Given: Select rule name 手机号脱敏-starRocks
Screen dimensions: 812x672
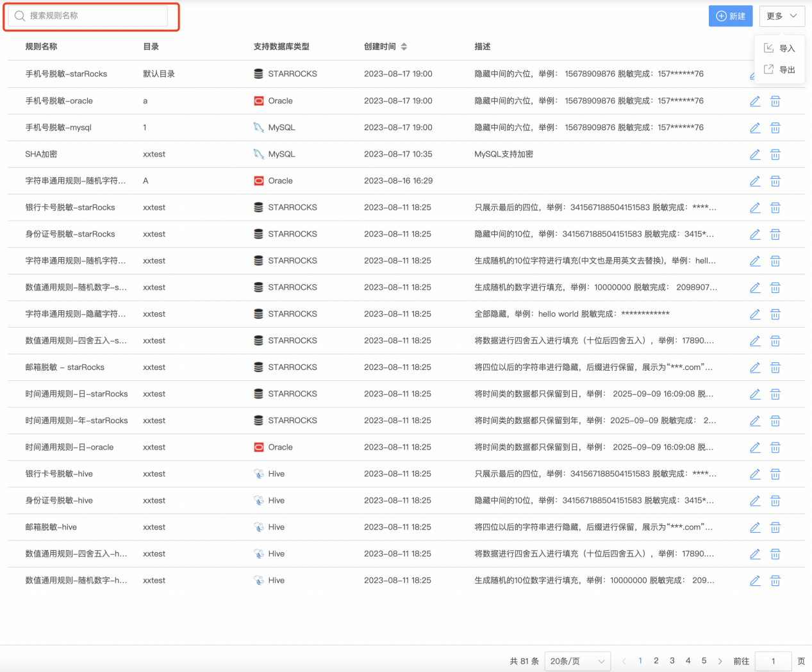Looking at the screenshot, I should [x=66, y=74].
